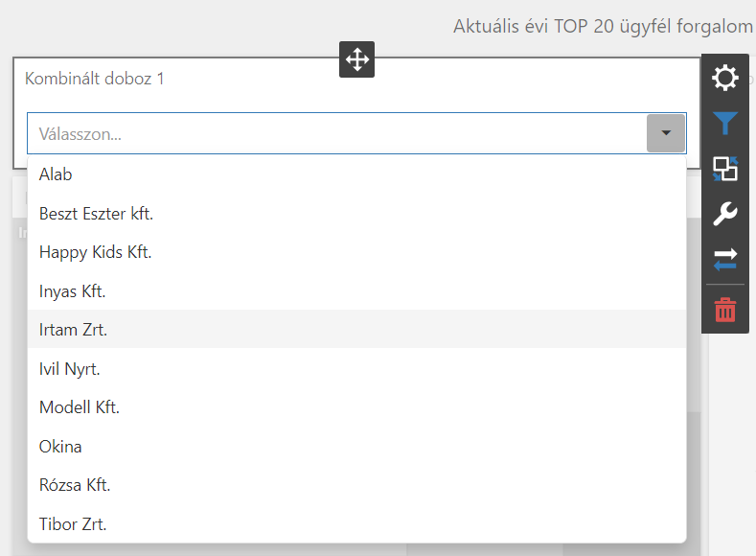Image resolution: width=756 pixels, height=556 pixels.
Task: Select Alab from the list
Action: coord(56,174)
